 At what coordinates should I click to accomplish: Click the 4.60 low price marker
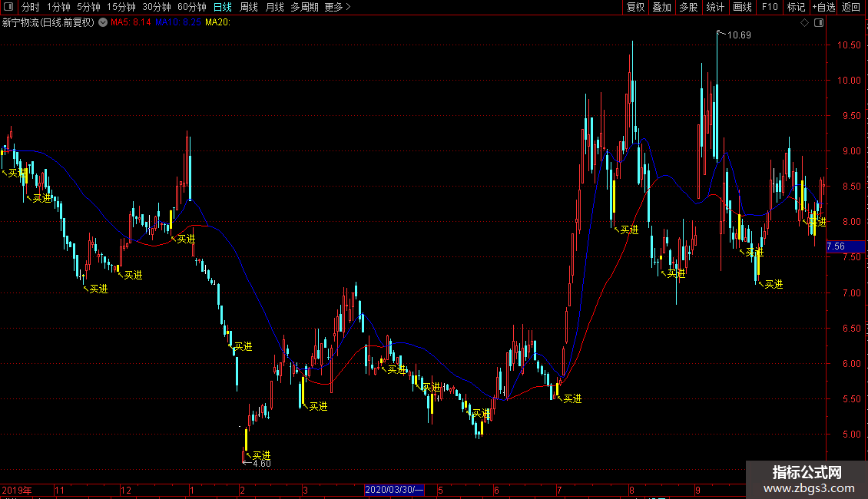click(262, 464)
